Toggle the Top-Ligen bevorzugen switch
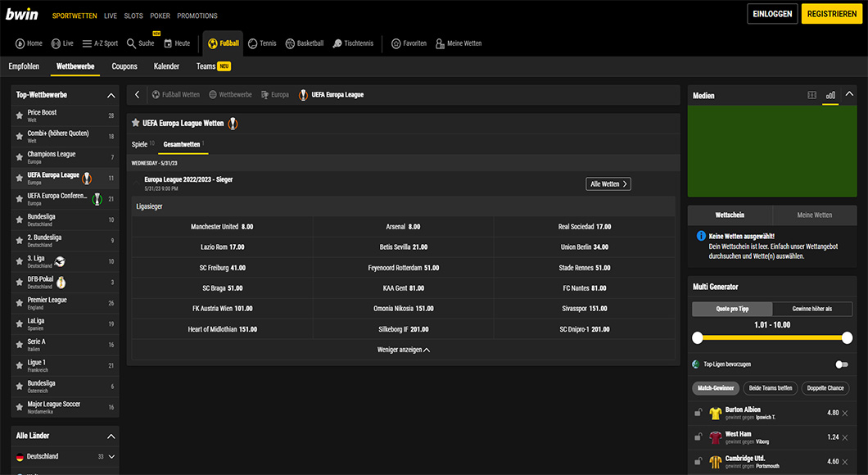Screen dimensions: 868x475 842,364
